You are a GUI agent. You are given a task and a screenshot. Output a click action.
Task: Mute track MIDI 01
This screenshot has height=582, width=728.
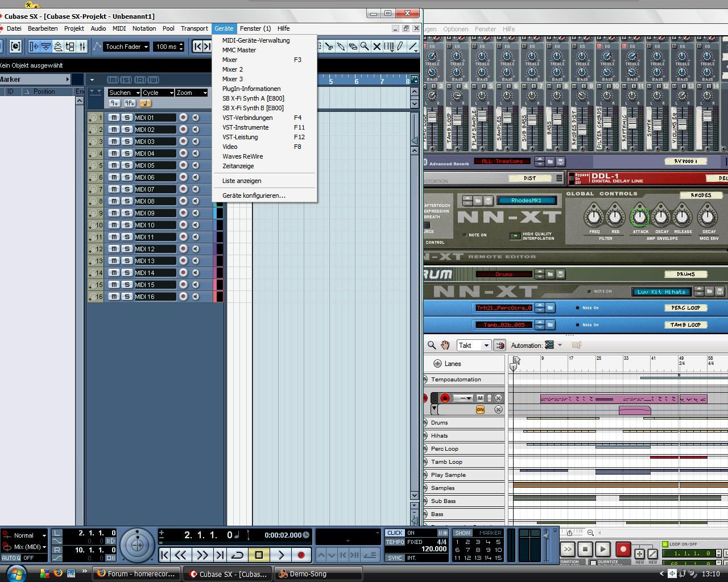(x=114, y=118)
